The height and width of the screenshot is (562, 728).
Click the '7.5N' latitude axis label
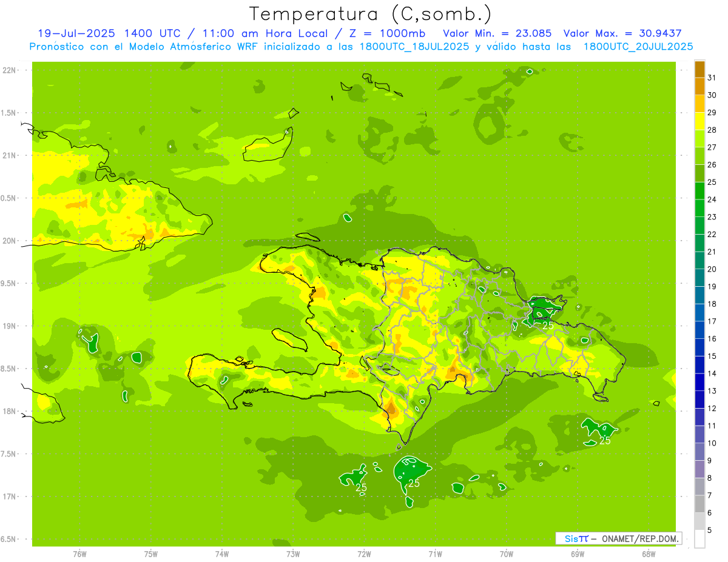[9, 454]
